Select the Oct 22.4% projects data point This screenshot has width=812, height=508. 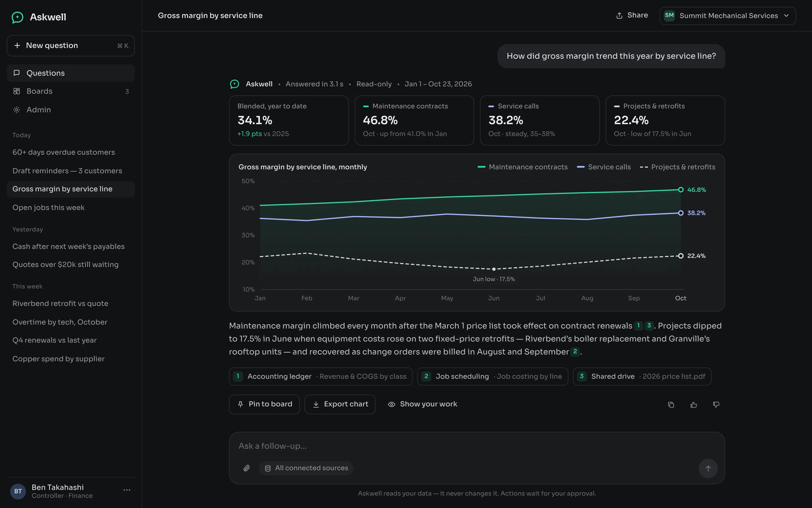click(x=680, y=256)
